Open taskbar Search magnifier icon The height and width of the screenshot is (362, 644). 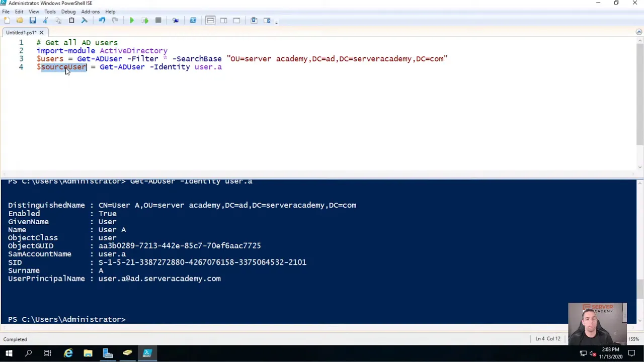point(29,353)
